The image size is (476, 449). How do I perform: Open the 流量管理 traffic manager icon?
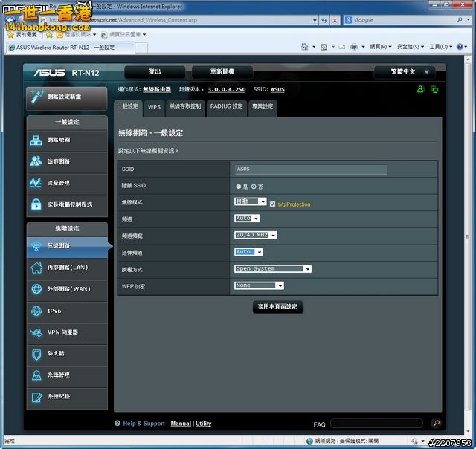(x=36, y=183)
